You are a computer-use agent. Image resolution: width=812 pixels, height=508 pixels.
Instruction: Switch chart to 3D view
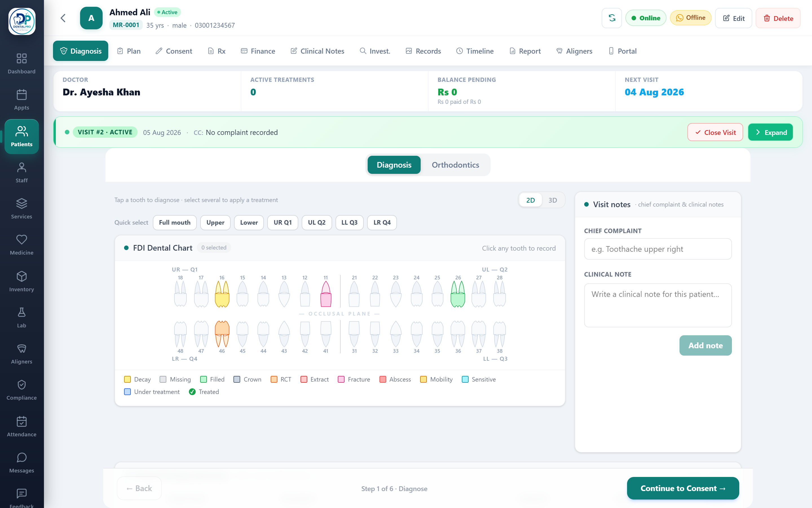[x=552, y=200]
